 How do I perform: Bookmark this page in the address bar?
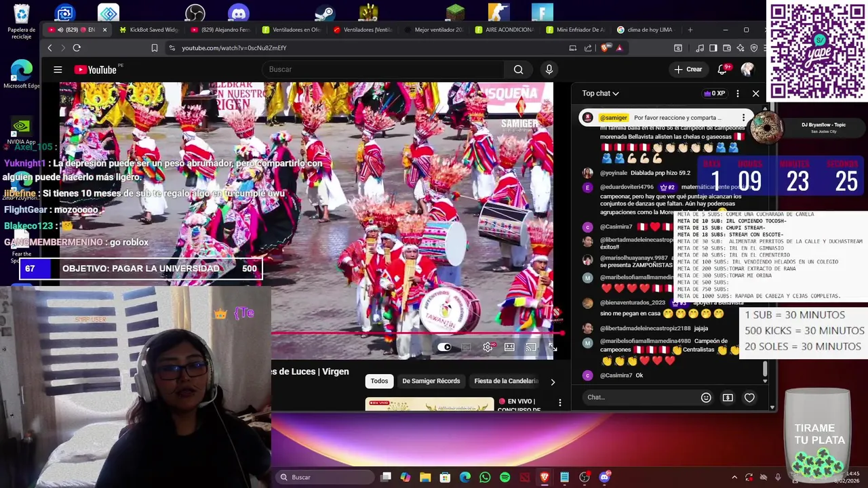pyautogui.click(x=155, y=48)
